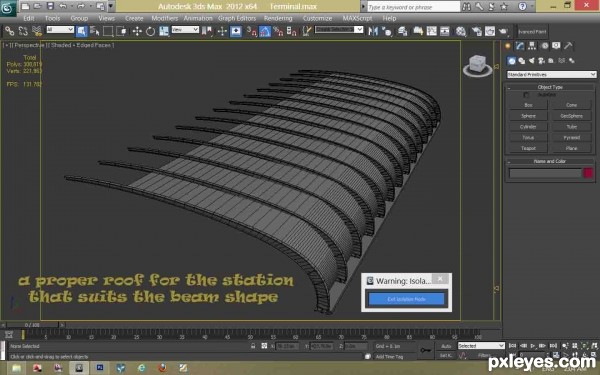Click the Box primitive button

point(528,105)
